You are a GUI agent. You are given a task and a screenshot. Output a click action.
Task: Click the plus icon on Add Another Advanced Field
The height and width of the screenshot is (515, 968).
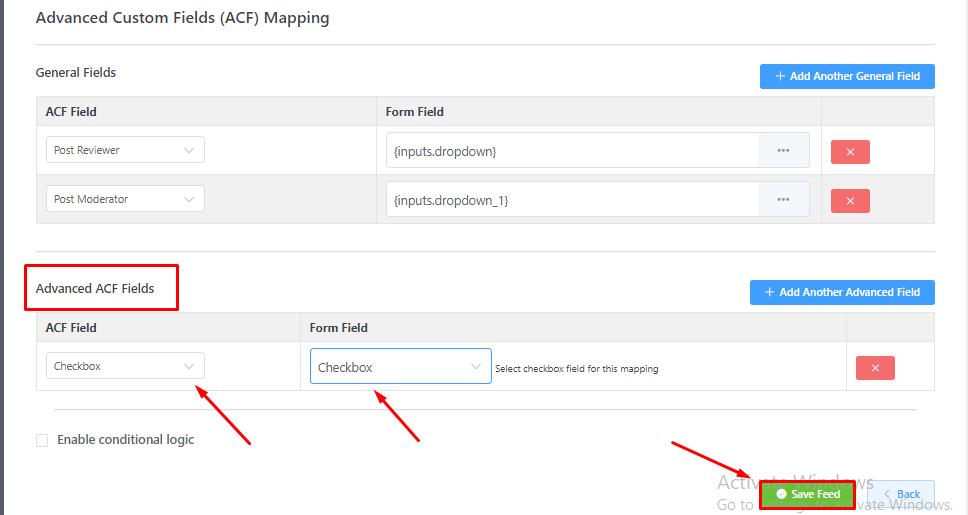[x=769, y=292]
